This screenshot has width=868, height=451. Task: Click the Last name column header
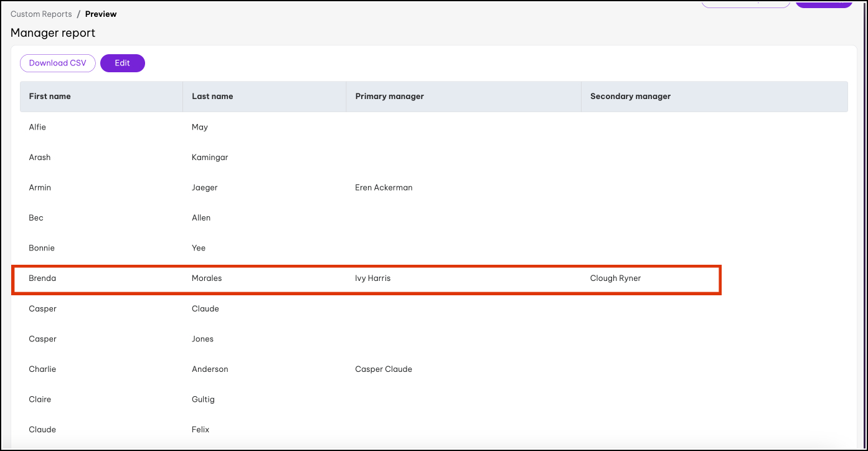click(x=212, y=97)
